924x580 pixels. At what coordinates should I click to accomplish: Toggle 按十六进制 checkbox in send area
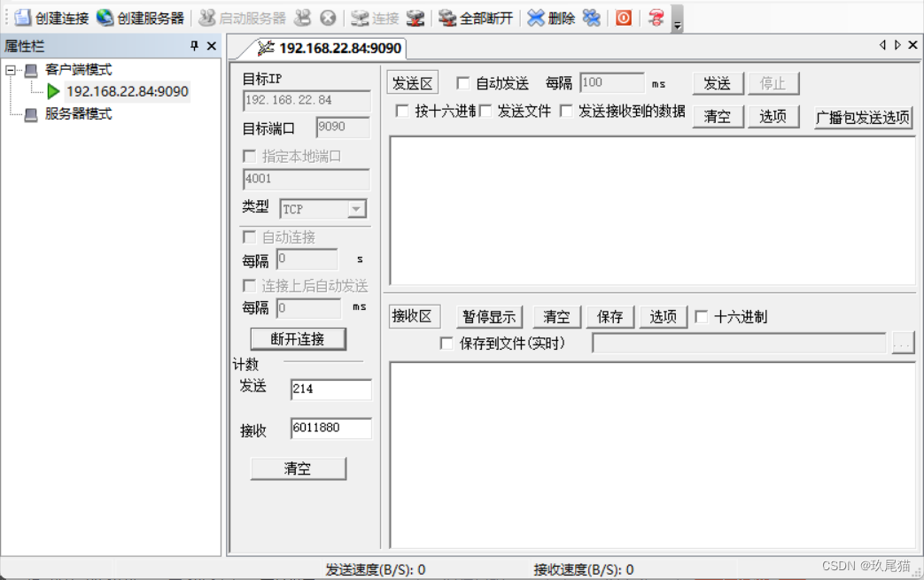tap(402, 111)
